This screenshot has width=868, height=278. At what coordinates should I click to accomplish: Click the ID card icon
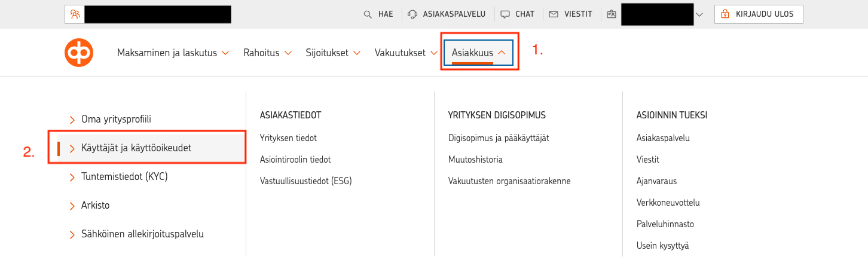tap(611, 14)
